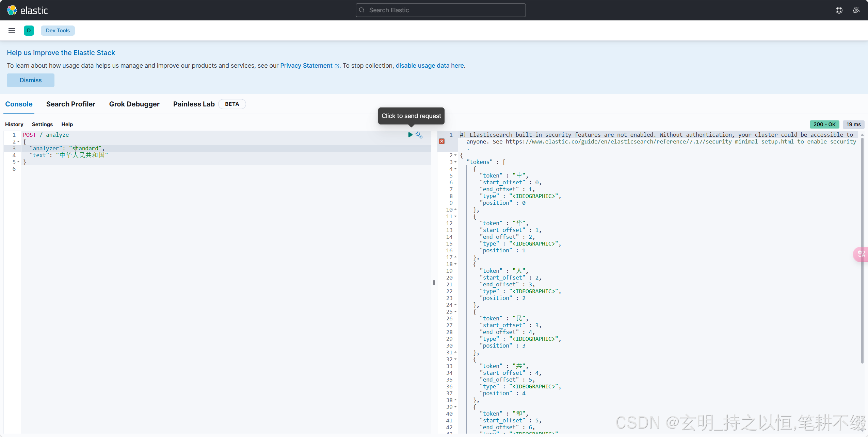
Task: Click the help lifebuoy icon in header
Action: point(839,10)
